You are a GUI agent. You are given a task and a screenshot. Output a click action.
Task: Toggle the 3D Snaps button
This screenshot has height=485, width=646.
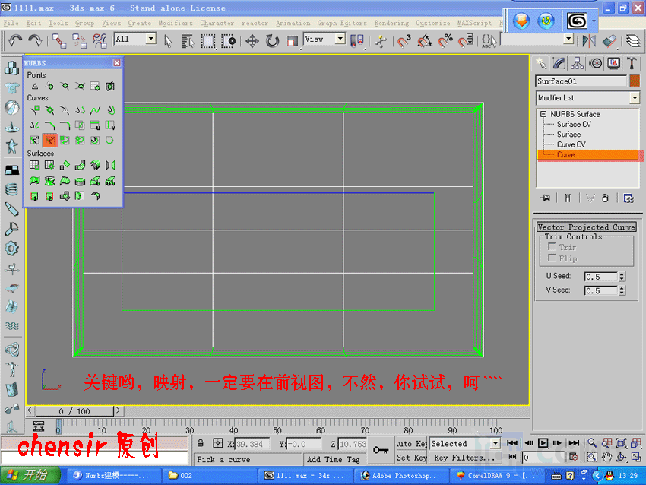403,41
